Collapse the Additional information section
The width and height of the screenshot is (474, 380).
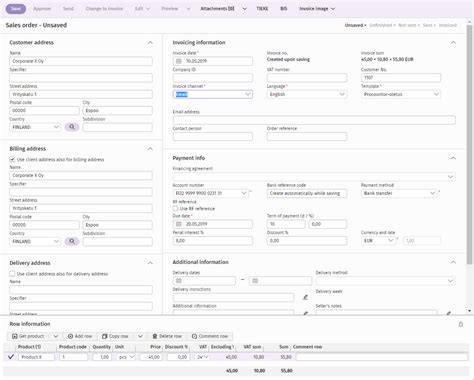pos(453,262)
